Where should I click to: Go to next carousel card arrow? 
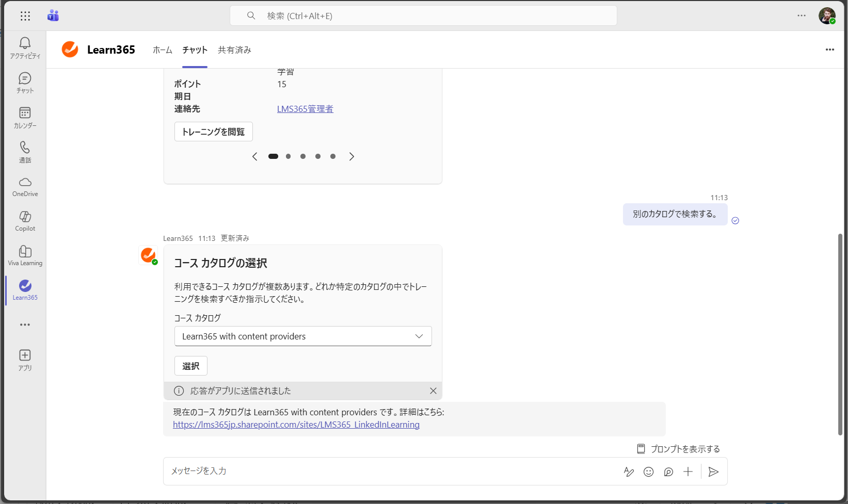[351, 156]
